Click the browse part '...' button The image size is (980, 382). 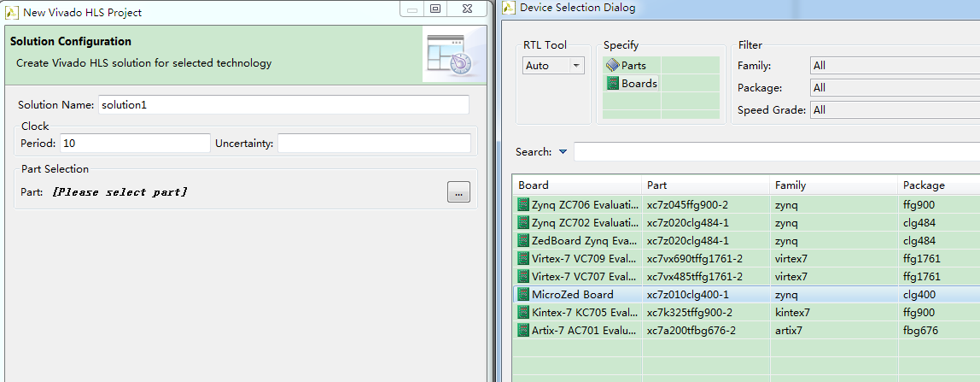coord(458,192)
